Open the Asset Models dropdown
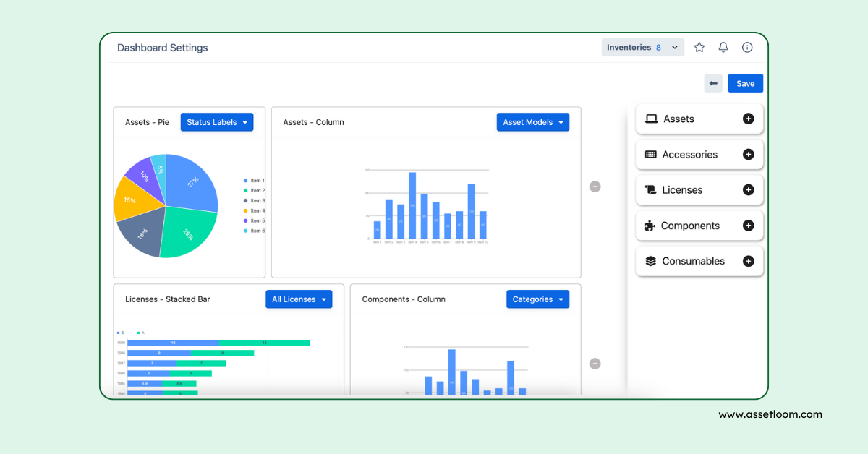Screen dimensions: 868x454 [x=532, y=122]
